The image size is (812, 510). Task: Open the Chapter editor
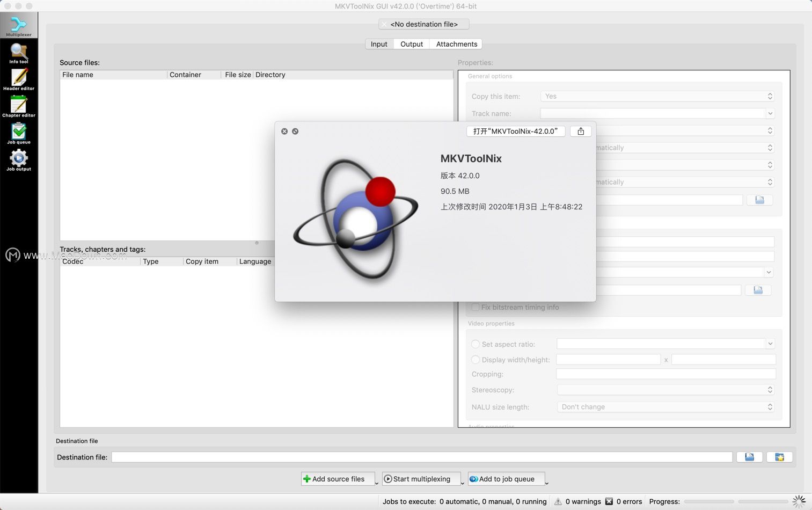click(x=19, y=106)
